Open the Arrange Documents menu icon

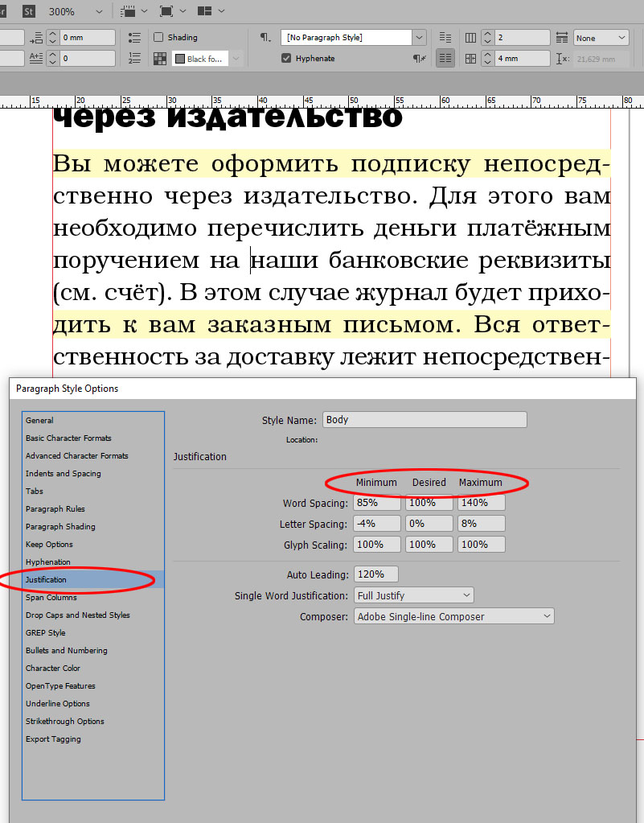[x=211, y=11]
